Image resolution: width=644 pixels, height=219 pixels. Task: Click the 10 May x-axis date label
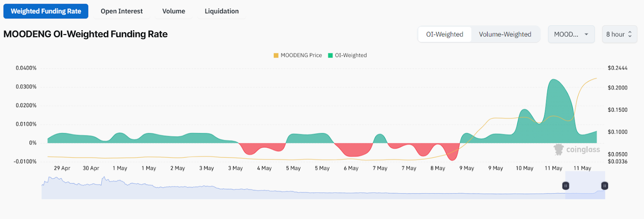[x=524, y=168]
